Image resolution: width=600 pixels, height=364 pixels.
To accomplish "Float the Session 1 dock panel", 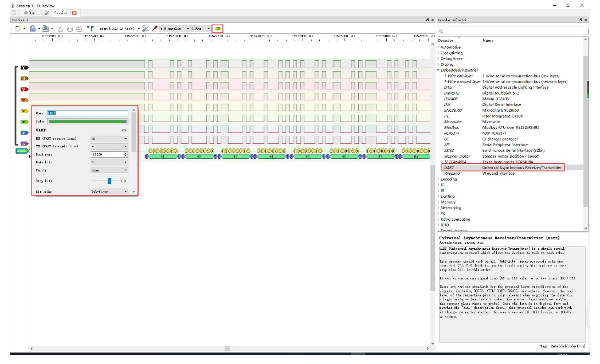I will 428,20.
